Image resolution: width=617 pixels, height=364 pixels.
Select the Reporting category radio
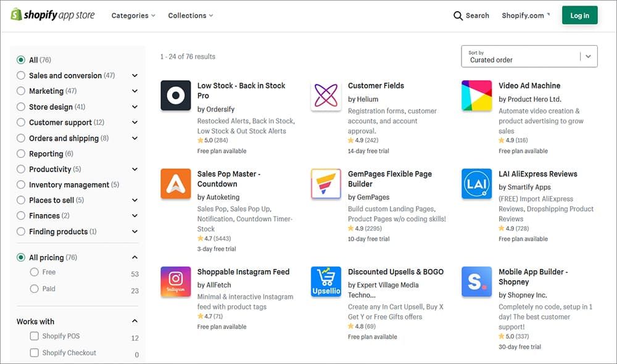[x=21, y=154]
